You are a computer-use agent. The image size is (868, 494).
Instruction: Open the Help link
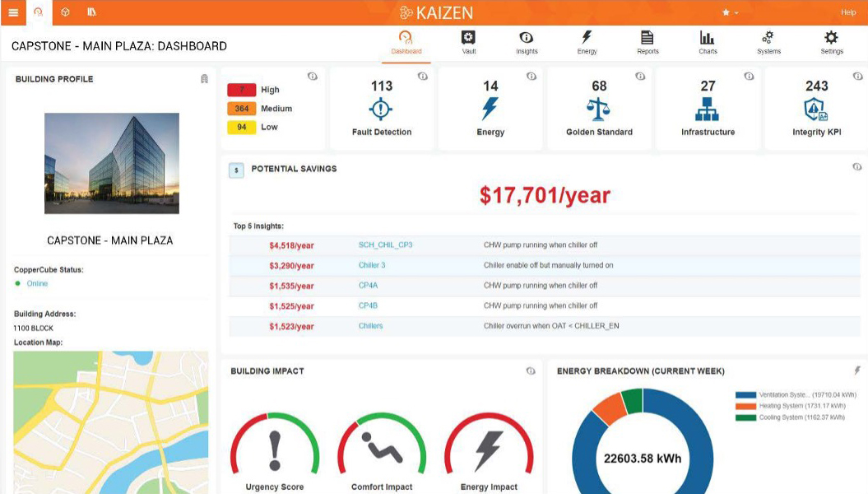pyautogui.click(x=848, y=12)
